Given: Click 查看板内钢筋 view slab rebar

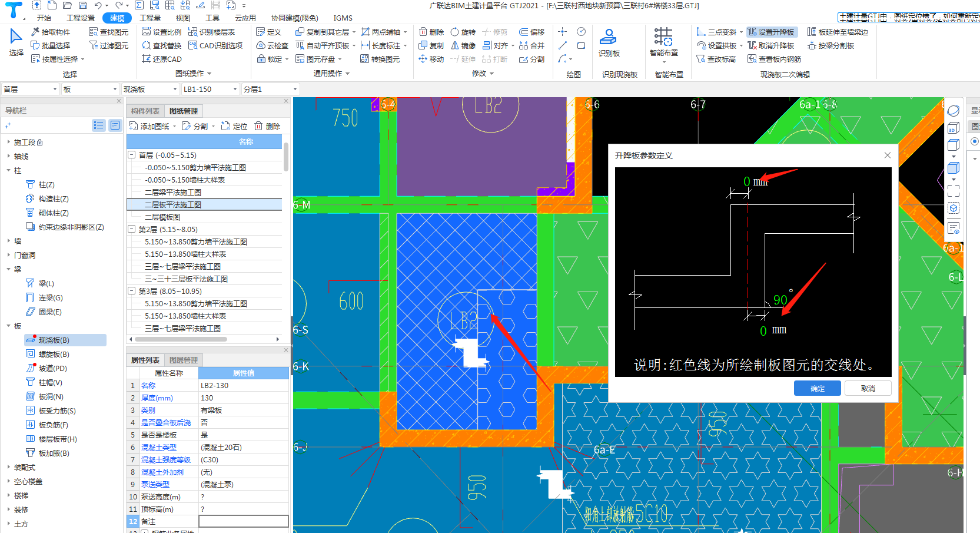Looking at the screenshot, I should click(x=775, y=59).
